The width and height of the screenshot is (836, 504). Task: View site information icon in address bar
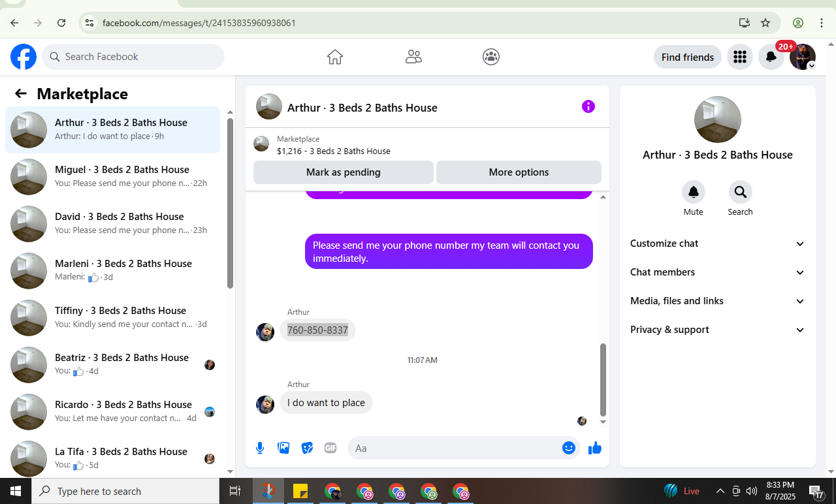click(x=90, y=23)
